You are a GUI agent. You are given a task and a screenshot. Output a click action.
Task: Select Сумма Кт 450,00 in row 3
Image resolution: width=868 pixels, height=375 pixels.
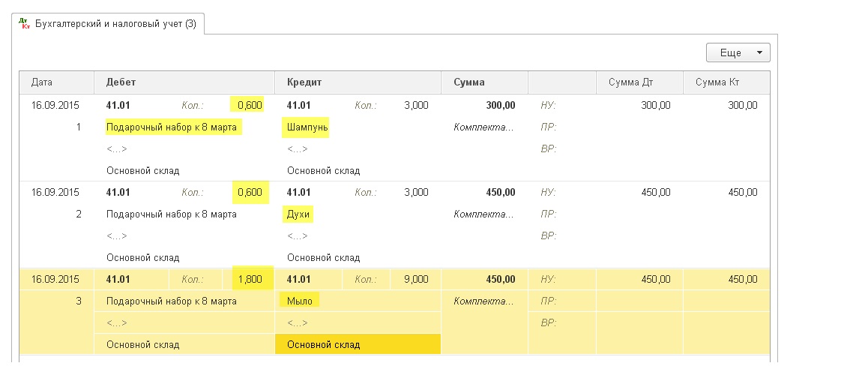pyautogui.click(x=743, y=279)
